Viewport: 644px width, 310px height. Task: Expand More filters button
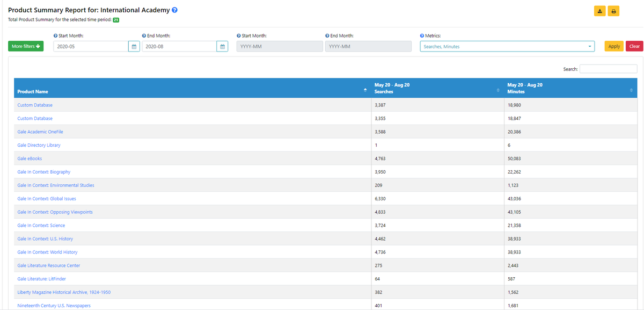(26, 46)
